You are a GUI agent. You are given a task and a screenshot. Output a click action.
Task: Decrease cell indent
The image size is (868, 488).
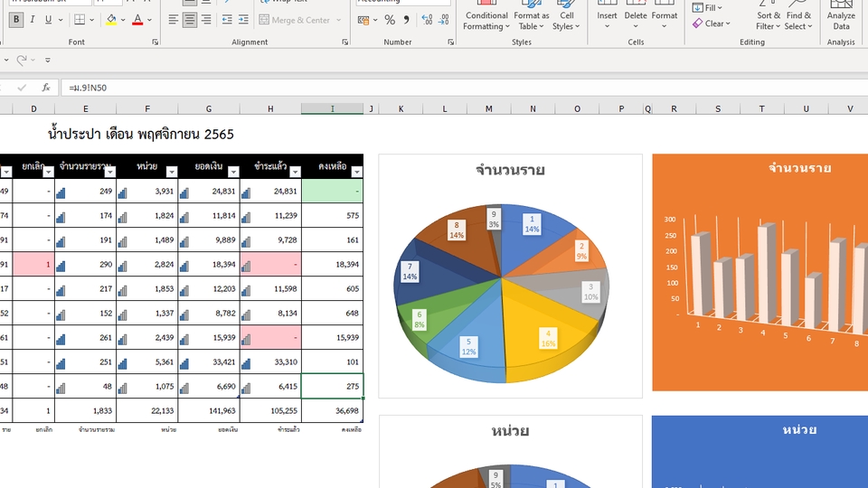[x=227, y=20]
